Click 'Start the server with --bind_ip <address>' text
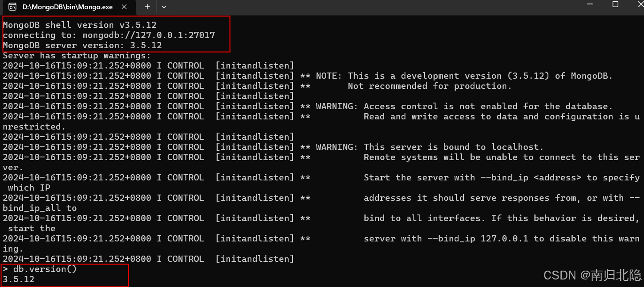 pos(473,177)
